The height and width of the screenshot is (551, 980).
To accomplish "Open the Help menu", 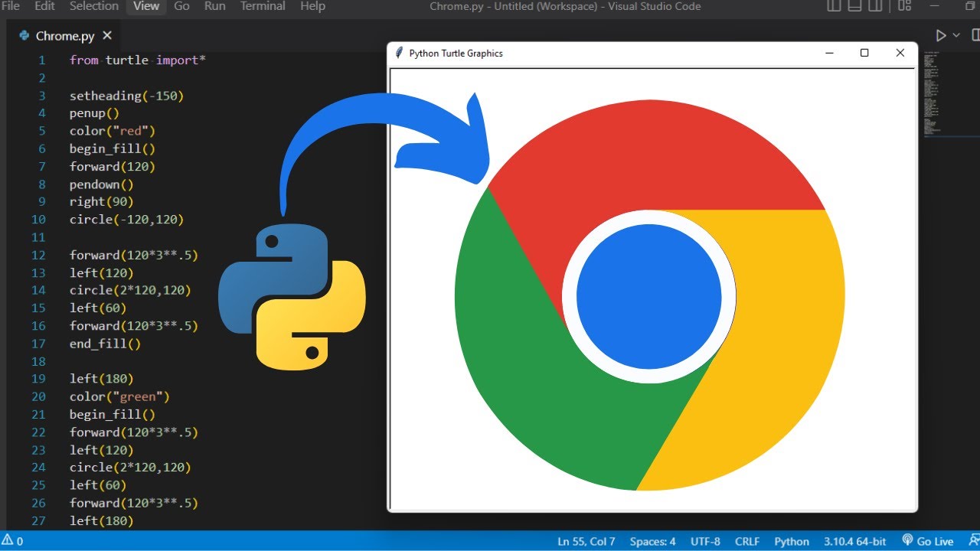I will pyautogui.click(x=312, y=6).
